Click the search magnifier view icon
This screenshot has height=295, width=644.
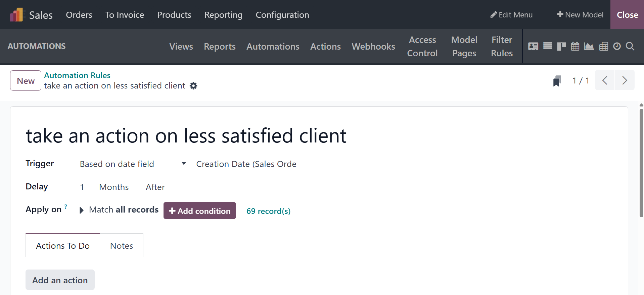[630, 46]
